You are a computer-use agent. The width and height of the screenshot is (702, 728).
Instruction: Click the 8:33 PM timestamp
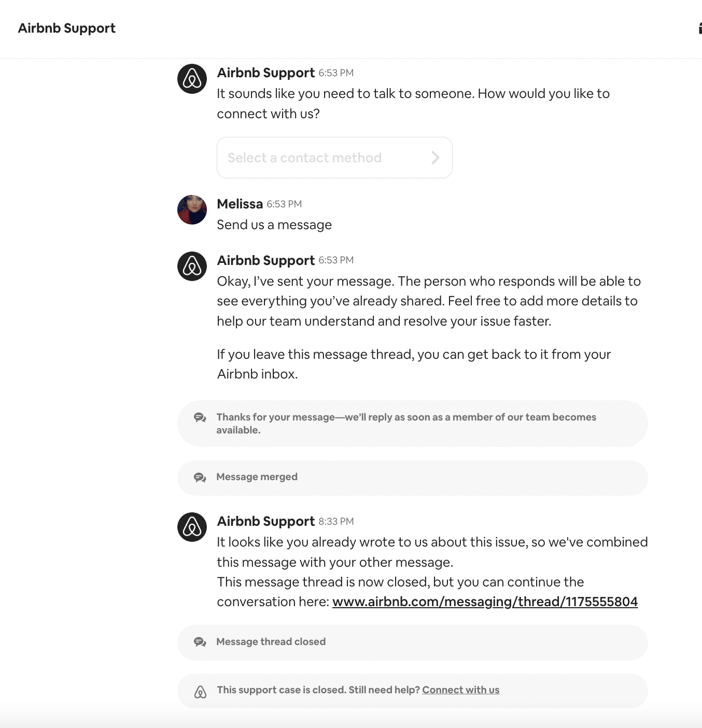(336, 522)
